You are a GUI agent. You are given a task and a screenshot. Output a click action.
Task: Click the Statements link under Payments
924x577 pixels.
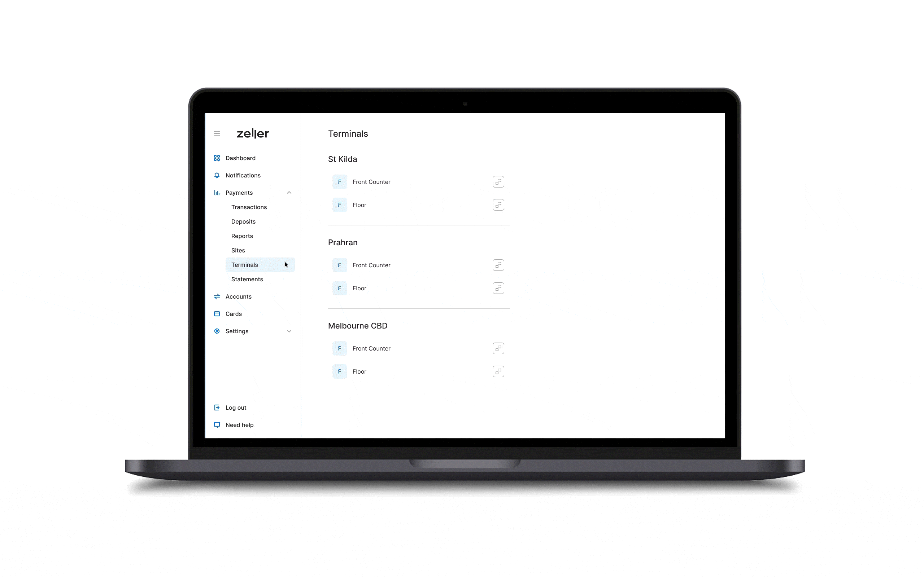tap(247, 278)
